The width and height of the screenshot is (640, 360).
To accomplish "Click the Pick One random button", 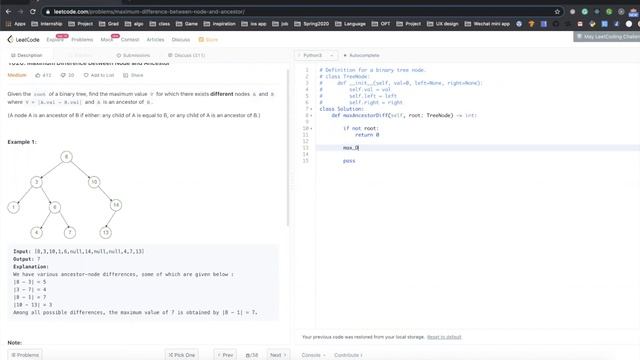I will (x=182, y=355).
